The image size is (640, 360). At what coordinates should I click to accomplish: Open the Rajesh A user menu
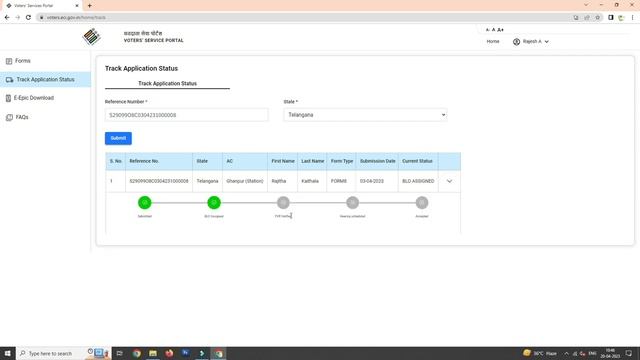coord(531,42)
